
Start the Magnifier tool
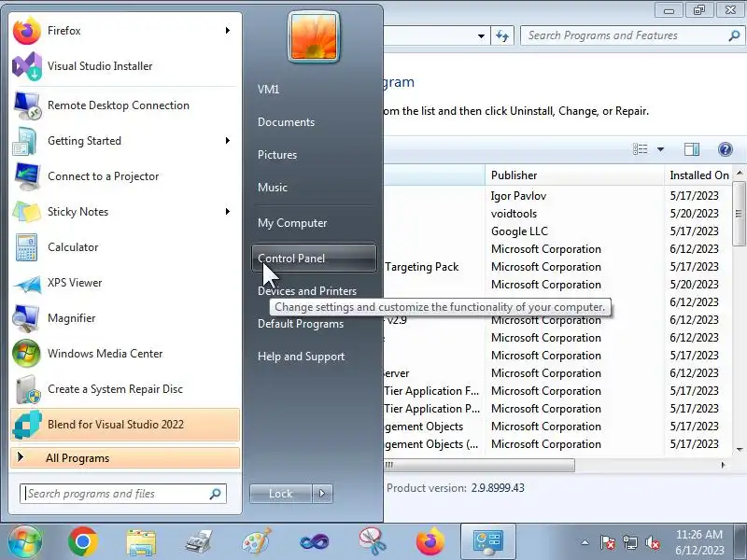pyautogui.click(x=124, y=318)
